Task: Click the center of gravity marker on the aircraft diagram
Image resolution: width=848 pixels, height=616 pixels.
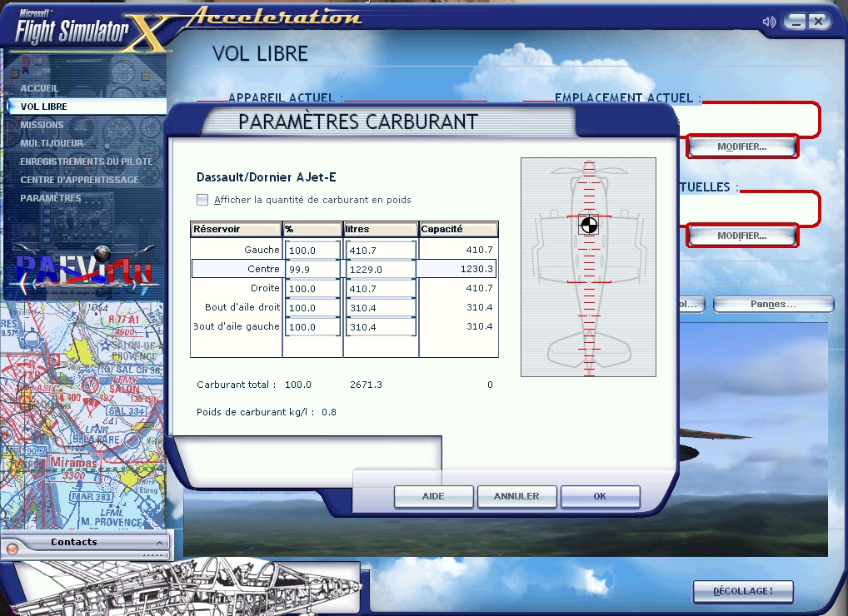Action: [x=589, y=225]
